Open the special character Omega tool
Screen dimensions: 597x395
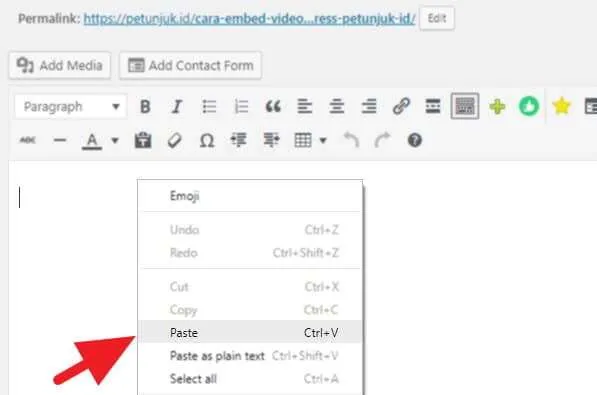[207, 141]
